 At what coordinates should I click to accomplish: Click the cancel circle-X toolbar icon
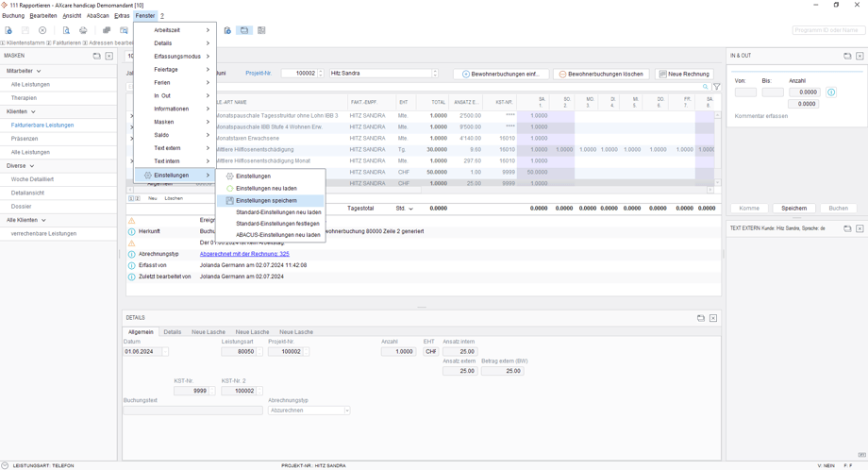pyautogui.click(x=42, y=30)
